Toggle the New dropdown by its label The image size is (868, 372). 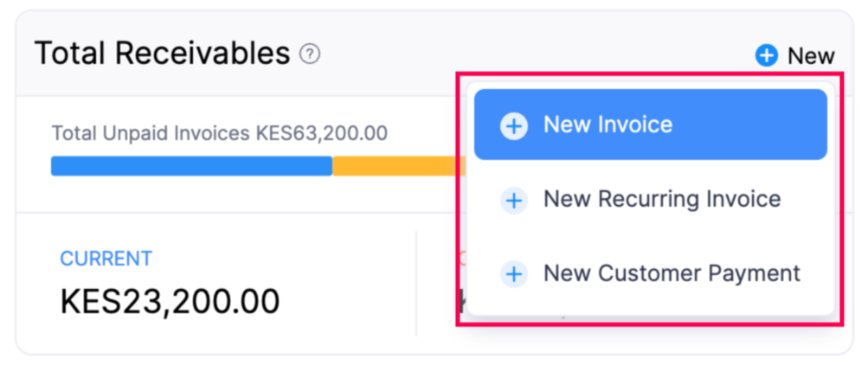click(x=811, y=56)
